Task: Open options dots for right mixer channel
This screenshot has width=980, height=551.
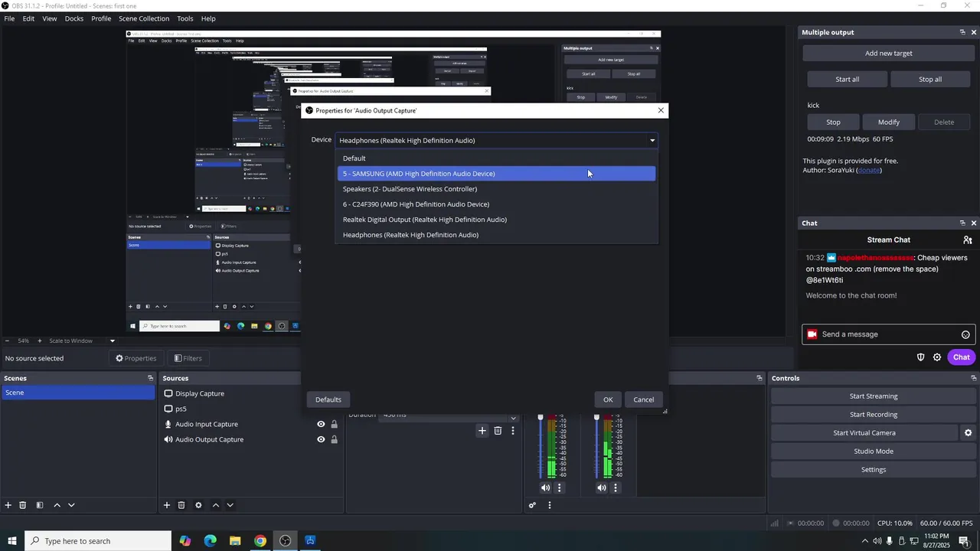Action: 615,487
